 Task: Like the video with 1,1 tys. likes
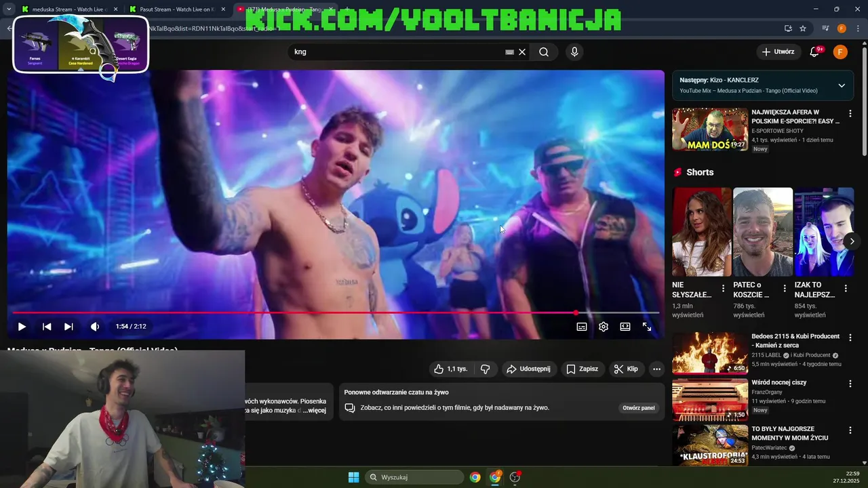coord(451,369)
